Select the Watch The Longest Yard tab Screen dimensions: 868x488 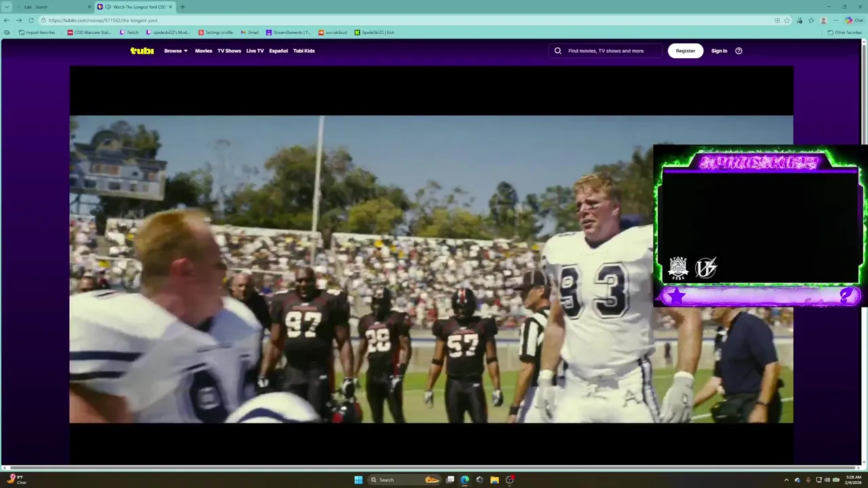(134, 7)
